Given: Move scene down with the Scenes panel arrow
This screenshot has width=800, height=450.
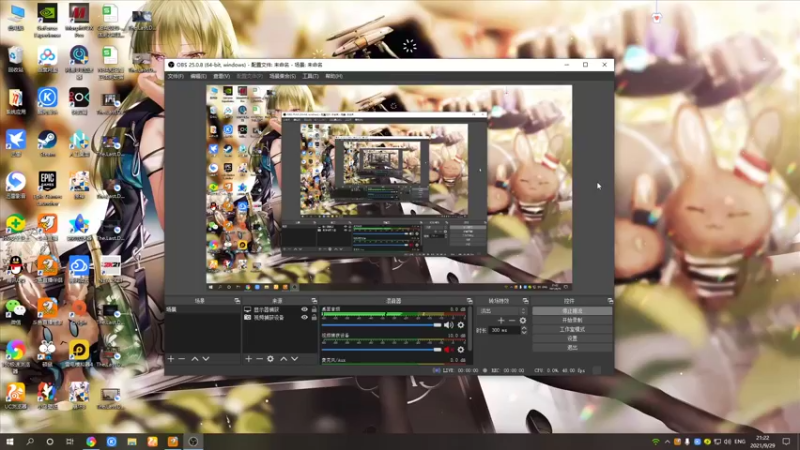Looking at the screenshot, I should [206, 359].
